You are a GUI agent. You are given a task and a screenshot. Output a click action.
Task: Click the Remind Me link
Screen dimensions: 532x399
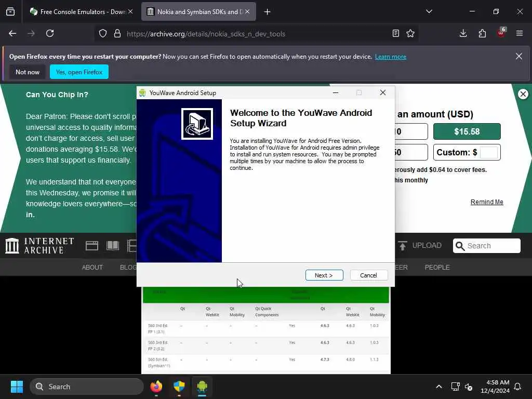click(x=487, y=202)
